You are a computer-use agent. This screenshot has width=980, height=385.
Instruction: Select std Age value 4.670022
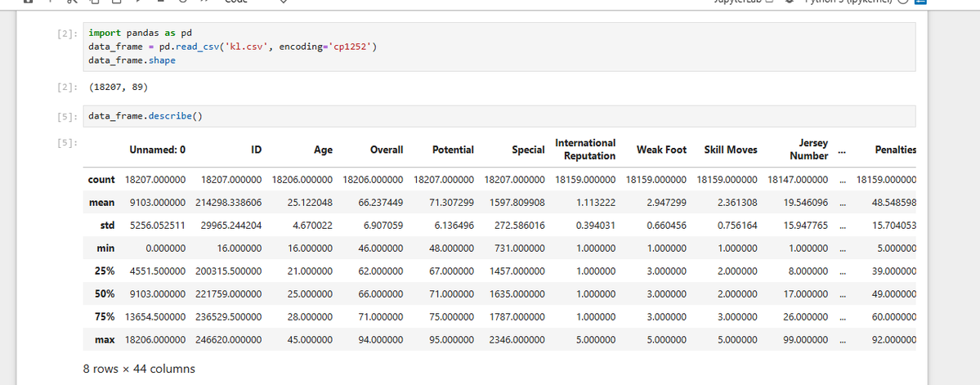click(313, 225)
